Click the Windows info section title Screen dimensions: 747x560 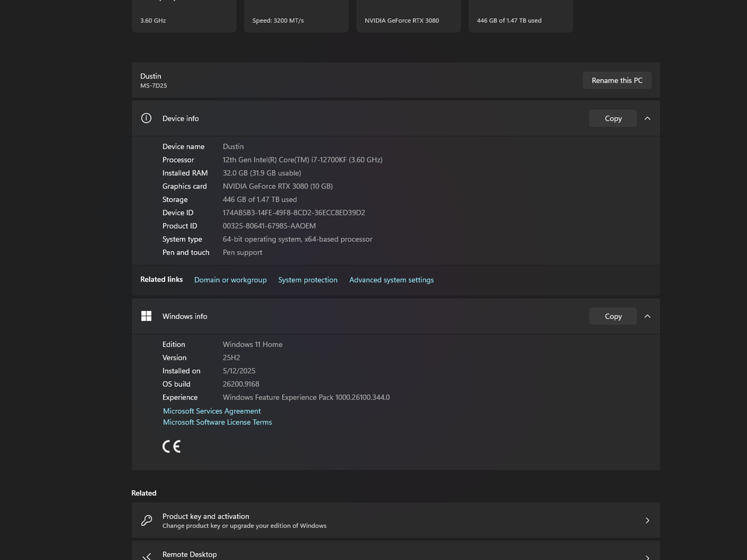pos(185,316)
